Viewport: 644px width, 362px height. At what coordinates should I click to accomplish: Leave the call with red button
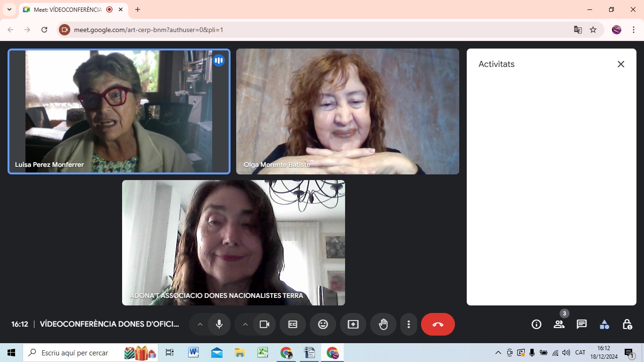[438, 324]
